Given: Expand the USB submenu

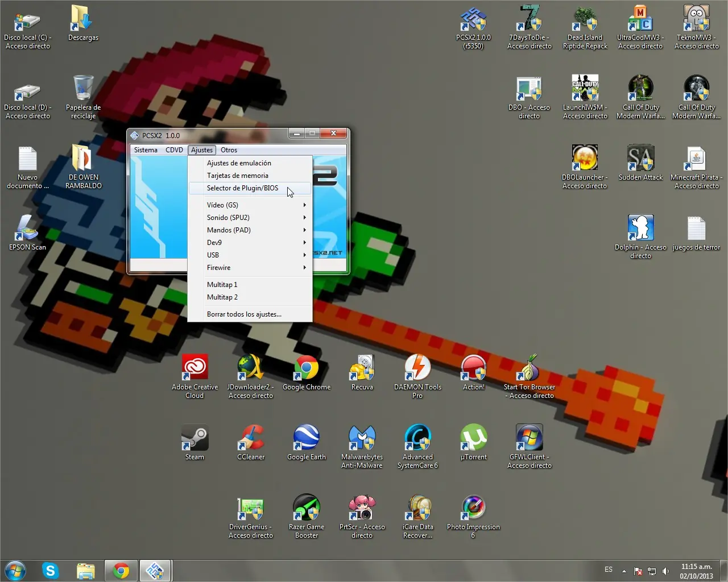Looking at the screenshot, I should [x=250, y=255].
